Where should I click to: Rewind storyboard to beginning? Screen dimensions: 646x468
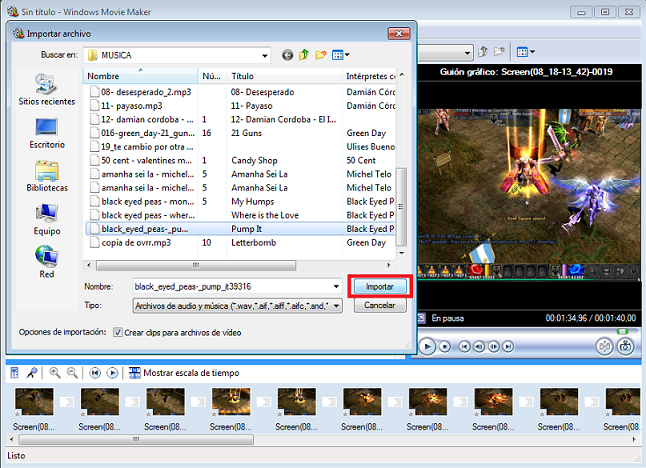(x=95, y=373)
